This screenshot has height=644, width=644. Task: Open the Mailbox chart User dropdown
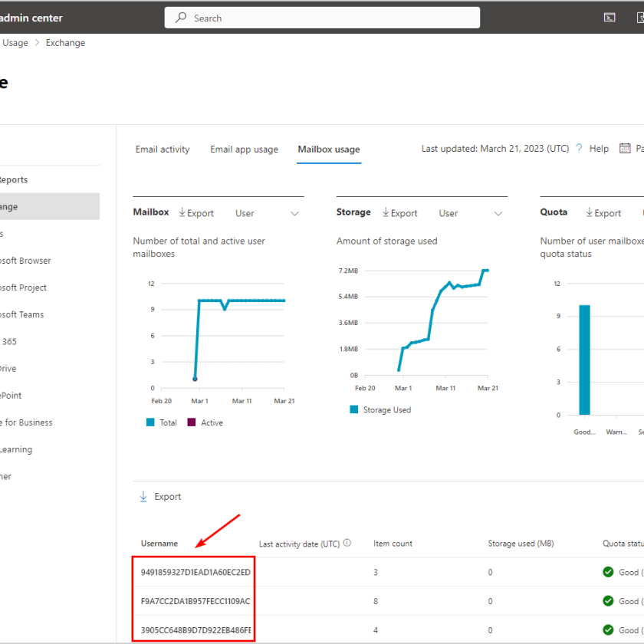point(267,213)
